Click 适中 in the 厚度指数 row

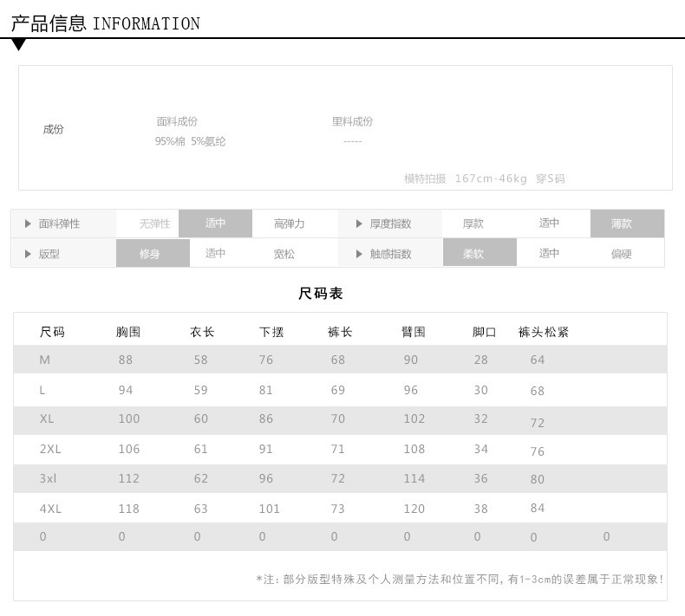[549, 223]
